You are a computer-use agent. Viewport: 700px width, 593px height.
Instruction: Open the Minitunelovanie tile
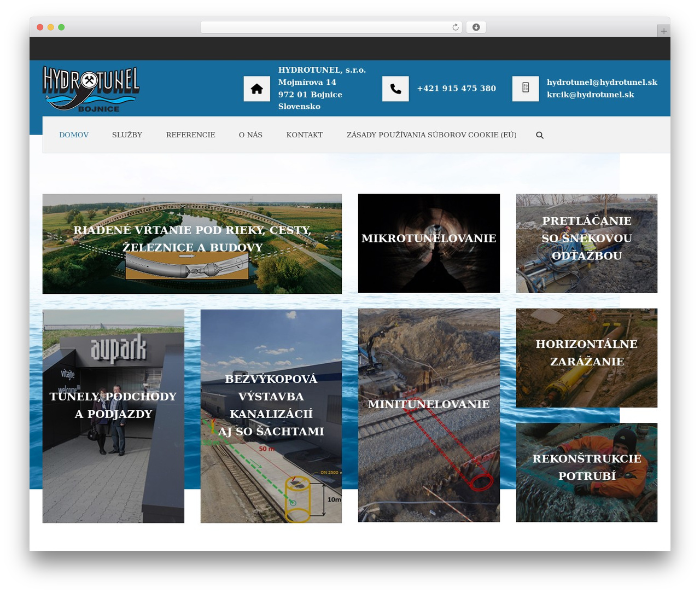click(429, 415)
